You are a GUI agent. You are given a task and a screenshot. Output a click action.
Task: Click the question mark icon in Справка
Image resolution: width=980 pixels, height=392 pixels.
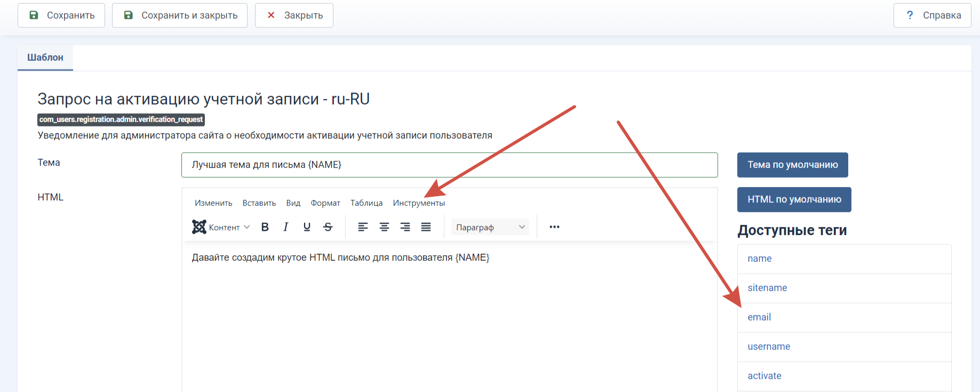(x=910, y=15)
